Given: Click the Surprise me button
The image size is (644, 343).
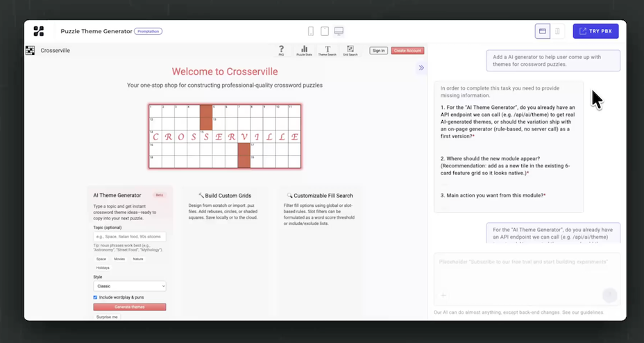Looking at the screenshot, I should [107, 317].
